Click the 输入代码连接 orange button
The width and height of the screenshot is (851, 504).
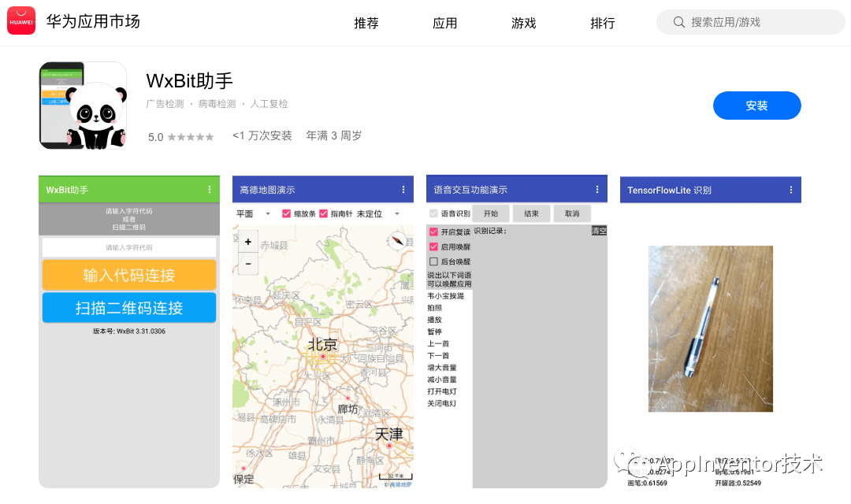tap(129, 275)
